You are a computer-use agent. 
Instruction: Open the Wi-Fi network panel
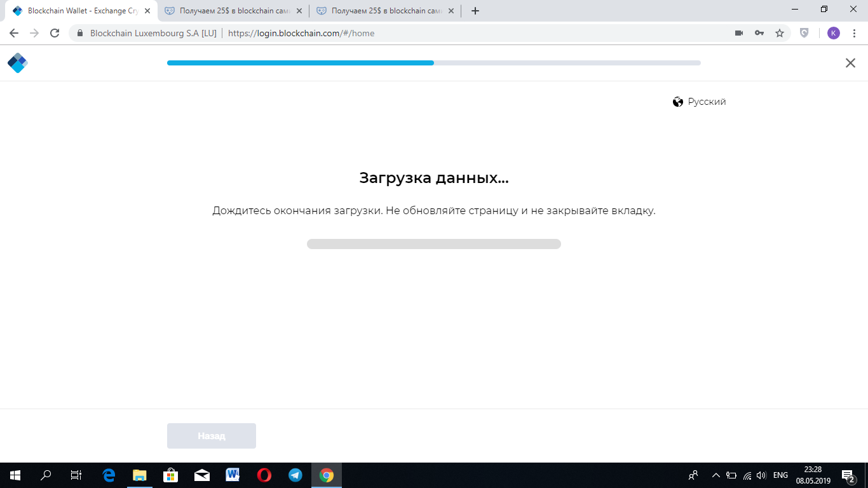point(747,475)
